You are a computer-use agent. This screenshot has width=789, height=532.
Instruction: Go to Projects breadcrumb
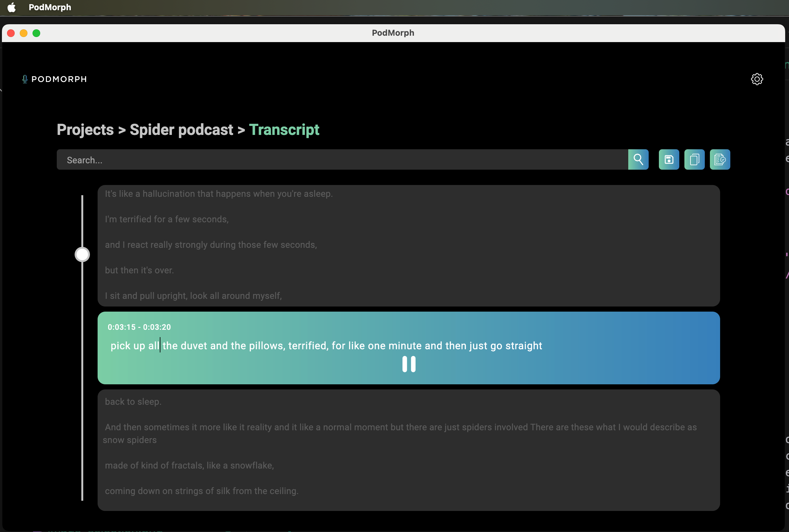tap(85, 129)
